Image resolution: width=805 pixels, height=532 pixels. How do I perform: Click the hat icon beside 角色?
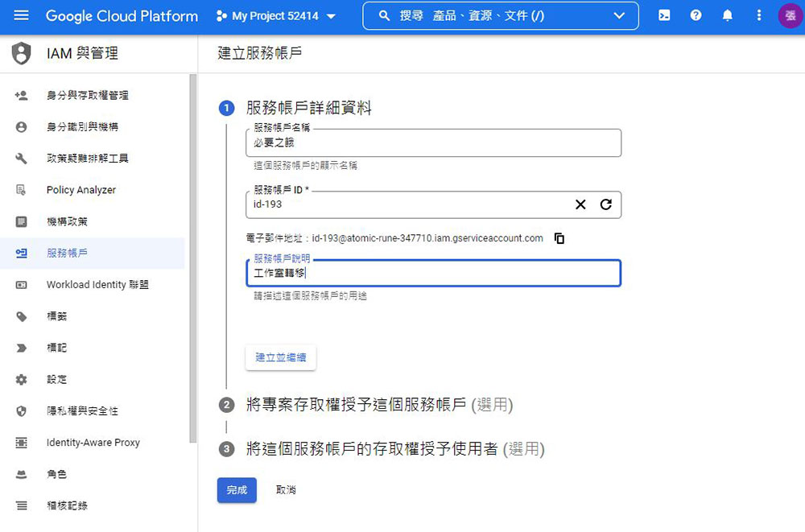(x=21, y=474)
